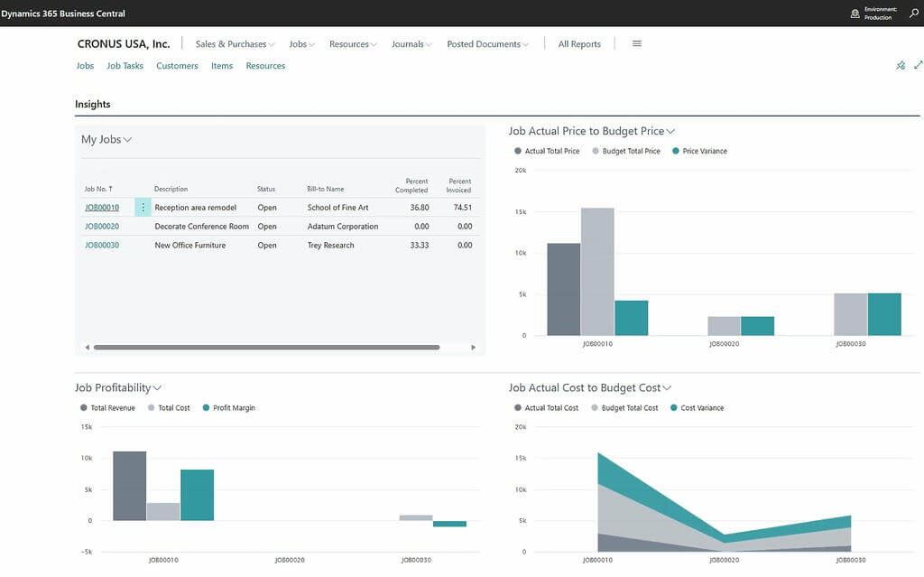Click the Description column header
Image resolution: width=924 pixels, height=577 pixels.
pos(171,189)
